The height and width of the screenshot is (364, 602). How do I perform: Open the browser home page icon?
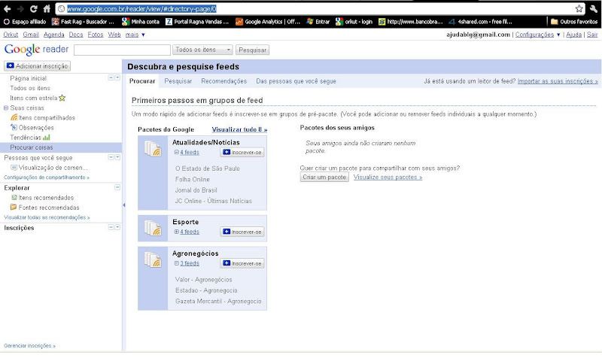(47, 8)
